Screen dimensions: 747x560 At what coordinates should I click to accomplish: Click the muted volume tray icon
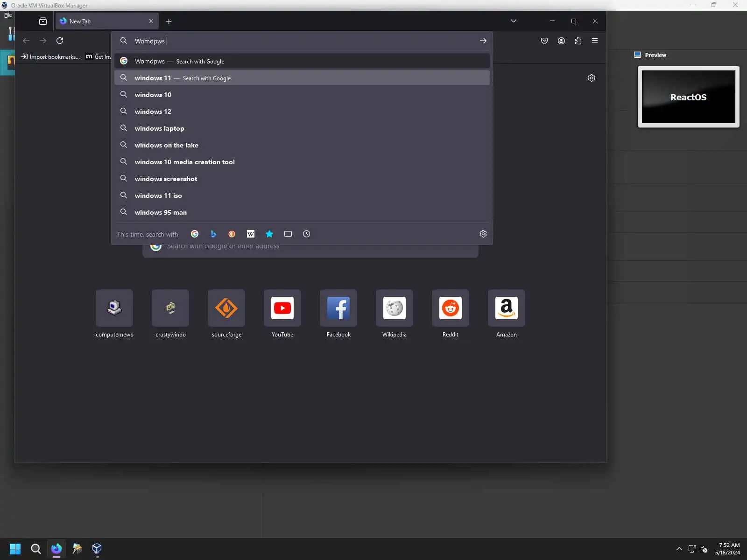click(704, 549)
